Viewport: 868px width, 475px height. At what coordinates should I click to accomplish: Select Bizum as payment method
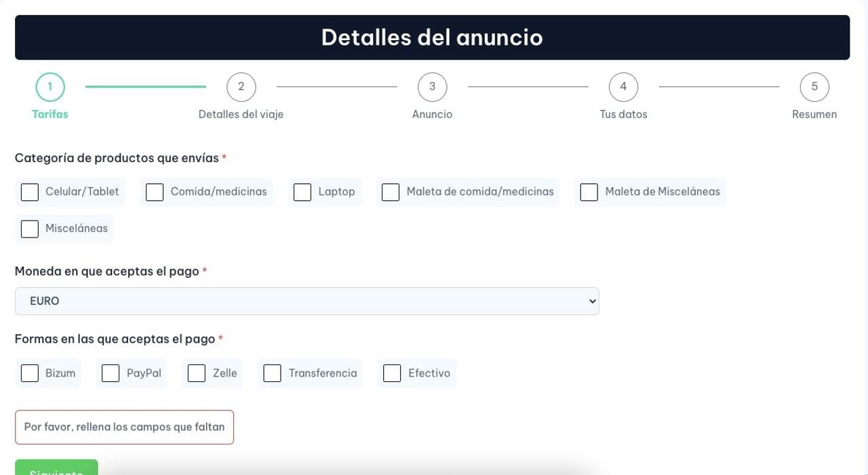(30, 373)
